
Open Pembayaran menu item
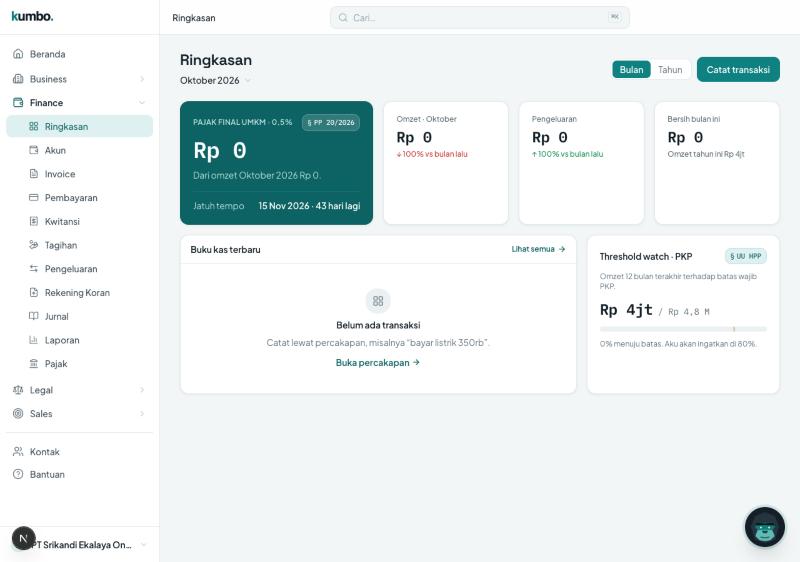[80, 197]
